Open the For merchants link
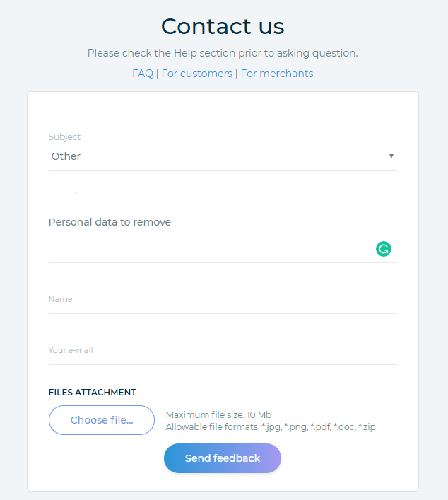The height and width of the screenshot is (500, 448). coord(277,74)
